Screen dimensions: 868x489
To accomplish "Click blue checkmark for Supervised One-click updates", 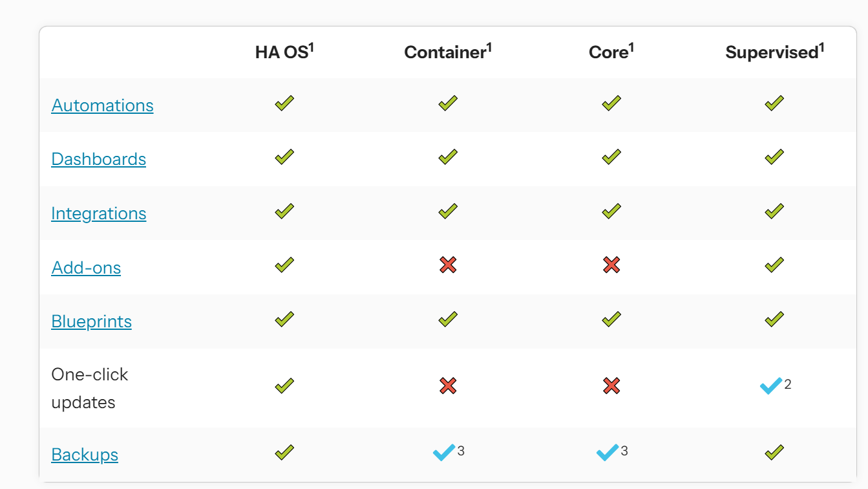I will 771,386.
